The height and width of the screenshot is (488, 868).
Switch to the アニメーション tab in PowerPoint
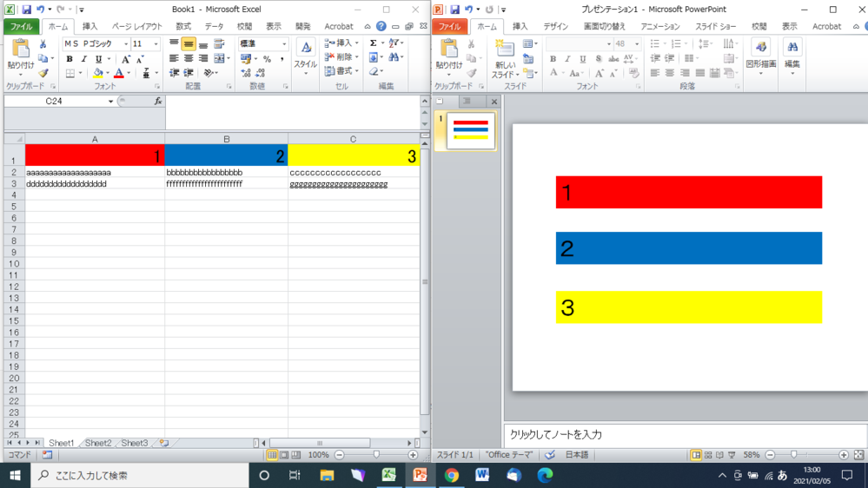pyautogui.click(x=660, y=27)
